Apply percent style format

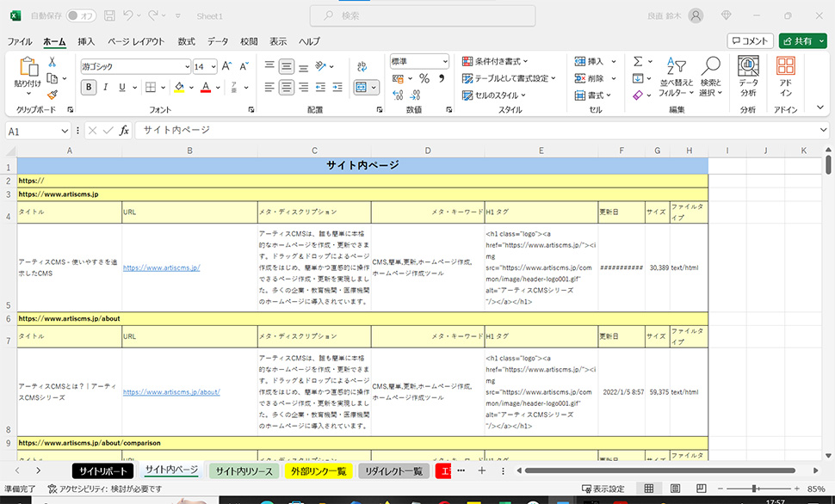[x=424, y=79]
